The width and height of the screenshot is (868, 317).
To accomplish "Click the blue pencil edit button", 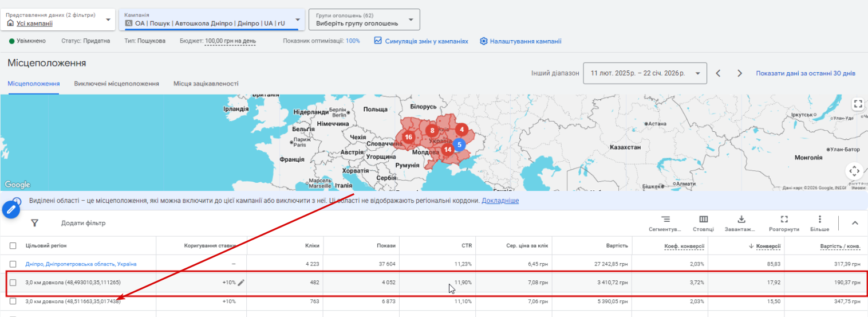I will 11,210.
